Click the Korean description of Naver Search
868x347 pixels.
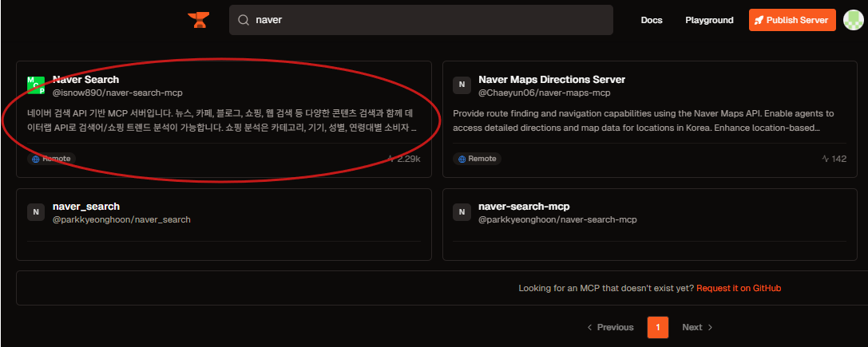pos(221,120)
